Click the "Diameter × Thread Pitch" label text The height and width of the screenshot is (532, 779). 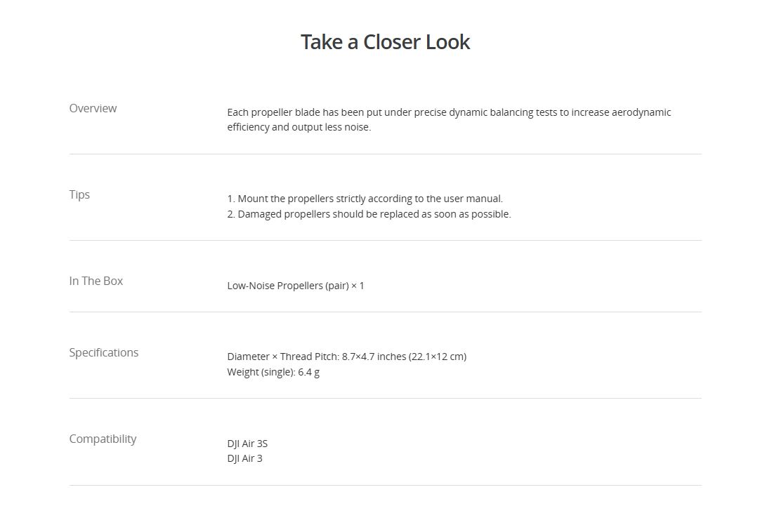(x=282, y=357)
